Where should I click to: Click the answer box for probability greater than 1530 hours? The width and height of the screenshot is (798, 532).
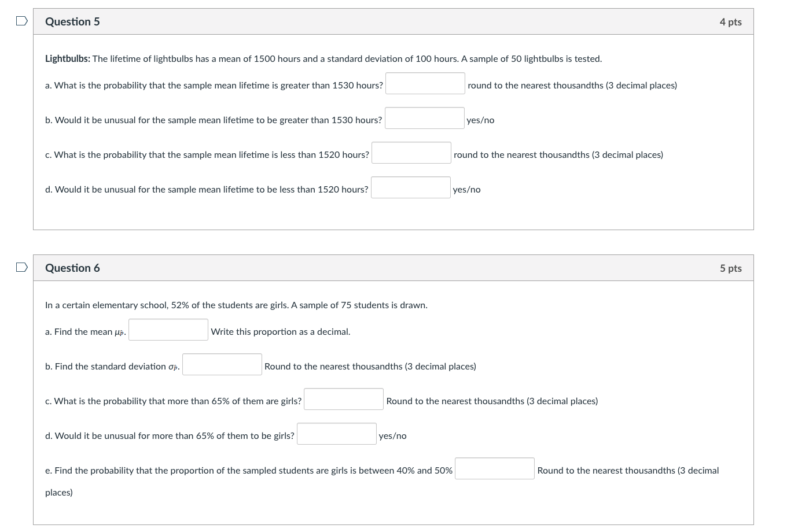coord(425,83)
